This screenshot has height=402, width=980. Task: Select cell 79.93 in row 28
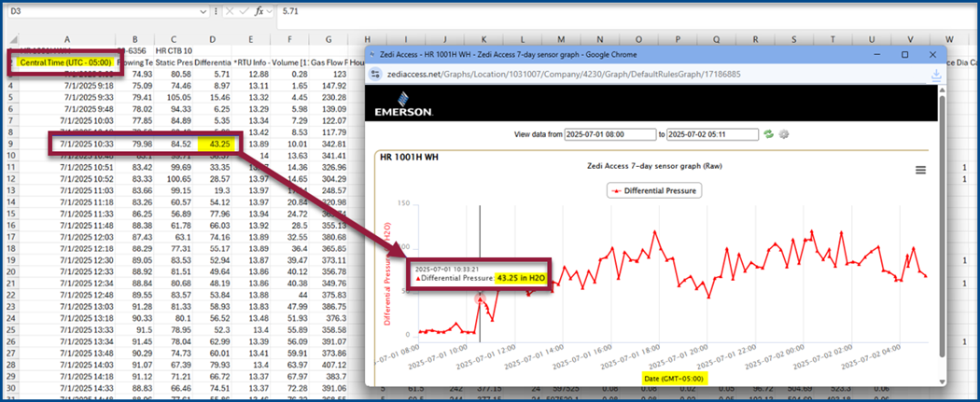pyautogui.click(x=213, y=366)
